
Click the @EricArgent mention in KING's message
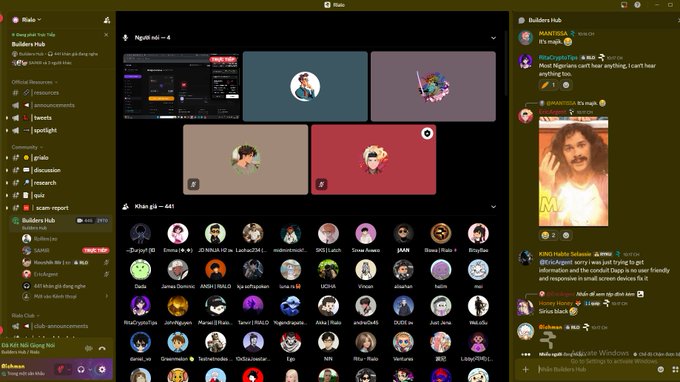tap(556, 262)
